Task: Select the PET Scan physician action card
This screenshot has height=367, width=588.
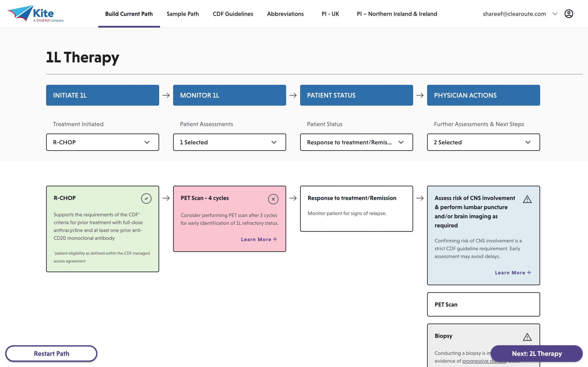Action: [483, 304]
